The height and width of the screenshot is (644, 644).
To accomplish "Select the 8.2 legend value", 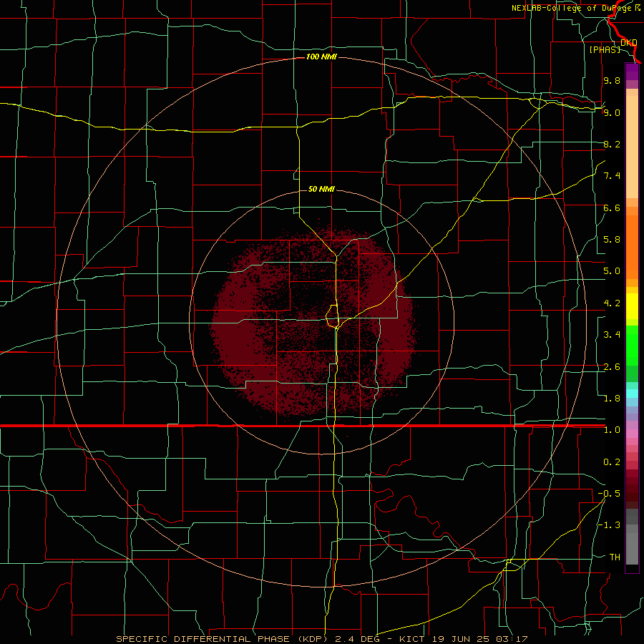I will point(612,144).
